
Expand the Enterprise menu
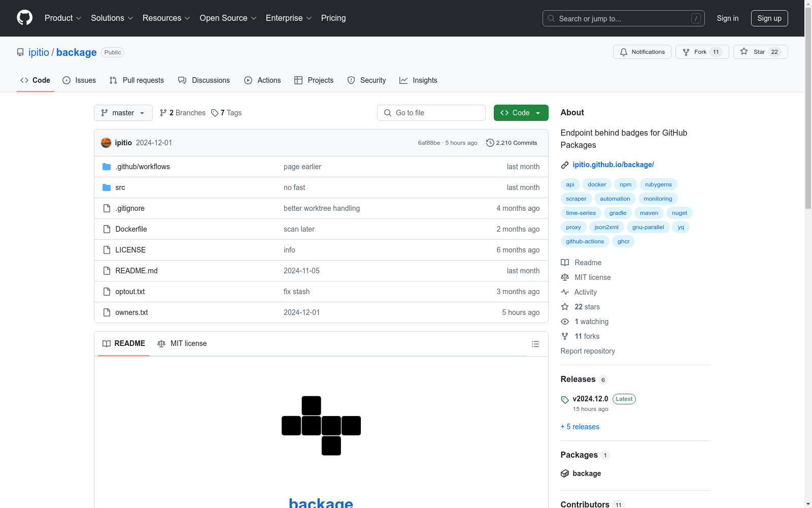coord(289,18)
